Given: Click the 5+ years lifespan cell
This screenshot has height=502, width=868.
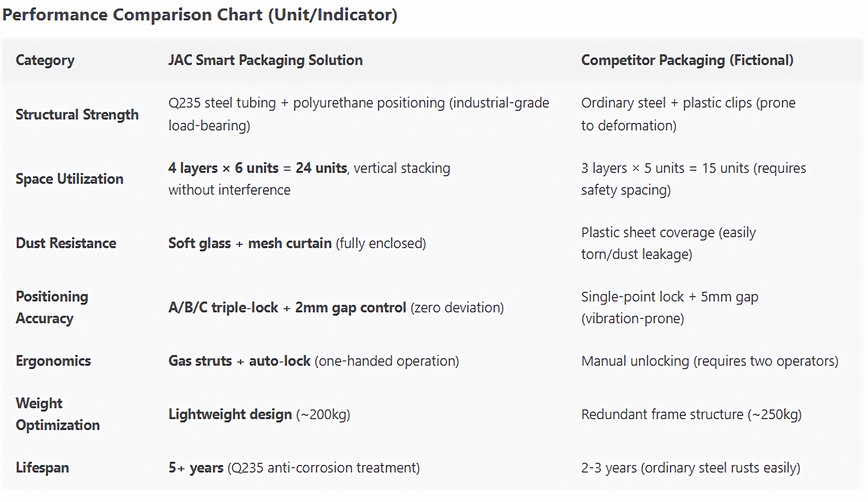Looking at the screenshot, I should [294, 468].
